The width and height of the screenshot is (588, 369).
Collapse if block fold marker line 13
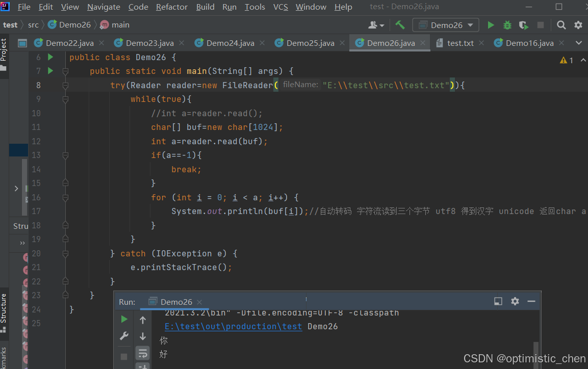coord(65,155)
